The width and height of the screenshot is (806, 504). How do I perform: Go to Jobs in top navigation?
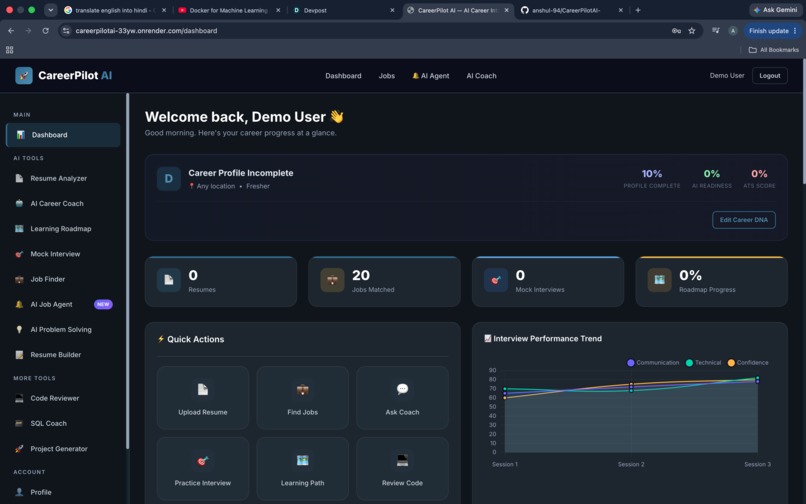tap(387, 76)
